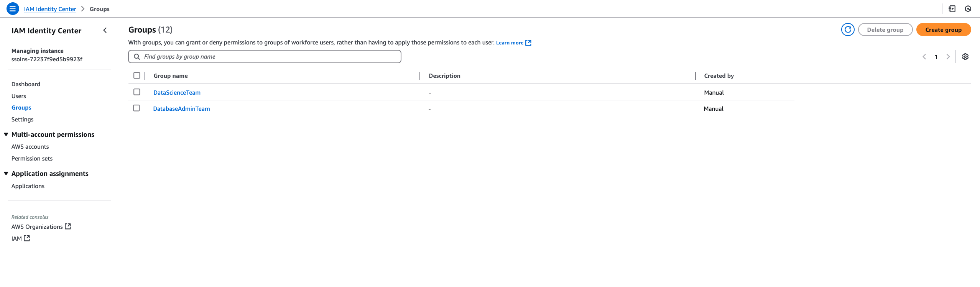Toggle the select-all groups checkbox

(x=137, y=75)
